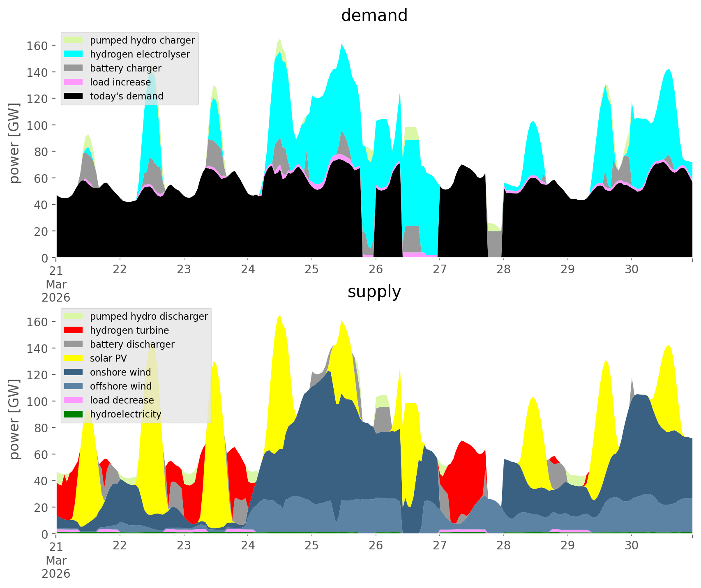Click the 25 date tick on demand chart
The height and width of the screenshot is (588, 701).
click(312, 270)
